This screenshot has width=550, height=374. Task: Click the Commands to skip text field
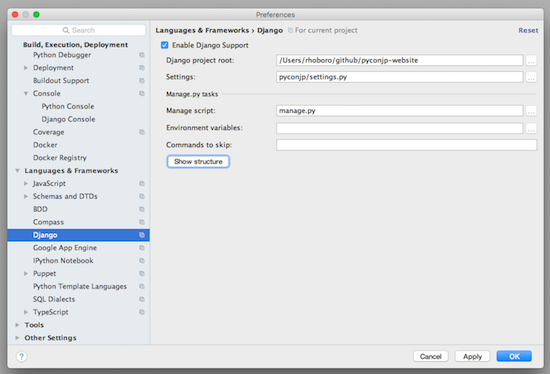pyautogui.click(x=407, y=145)
